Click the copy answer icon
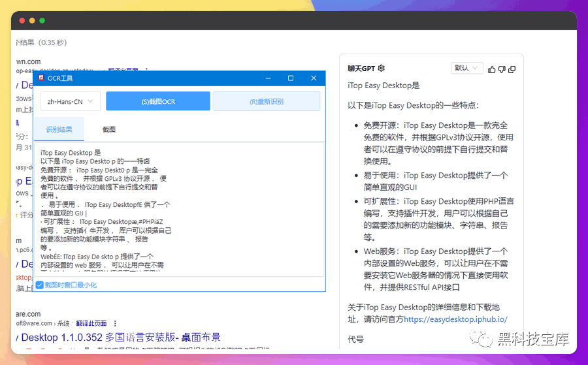The height and width of the screenshot is (365, 588). tap(512, 69)
